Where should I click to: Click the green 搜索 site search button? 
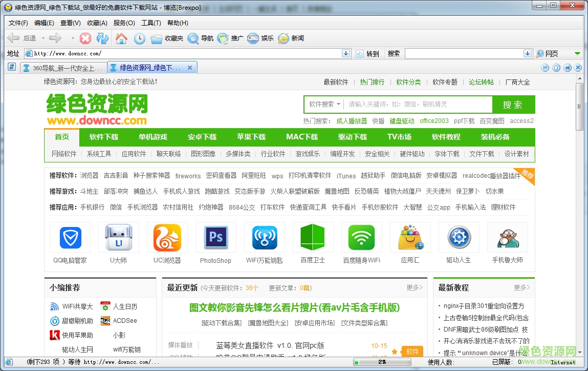[x=513, y=105]
